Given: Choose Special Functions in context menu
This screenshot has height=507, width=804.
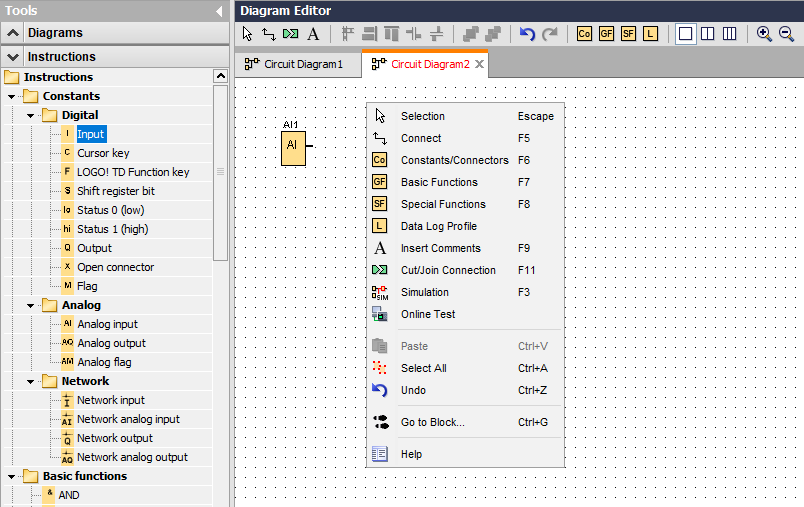Looking at the screenshot, I should [x=466, y=205].
